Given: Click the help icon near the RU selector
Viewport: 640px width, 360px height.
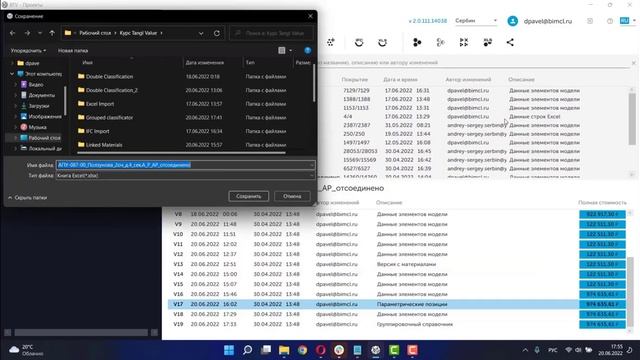Looking at the screenshot, I should [610, 21].
